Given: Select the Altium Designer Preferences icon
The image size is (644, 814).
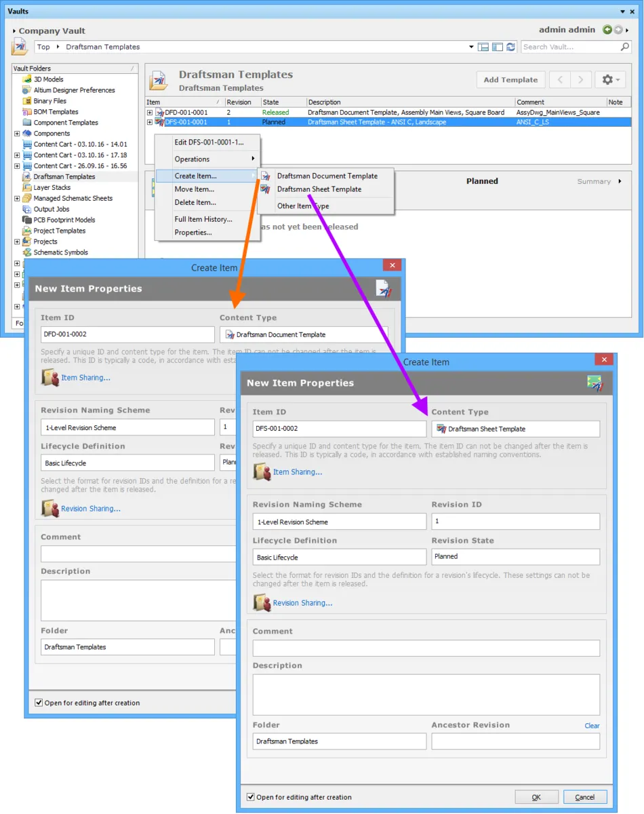Looking at the screenshot, I should (x=27, y=90).
